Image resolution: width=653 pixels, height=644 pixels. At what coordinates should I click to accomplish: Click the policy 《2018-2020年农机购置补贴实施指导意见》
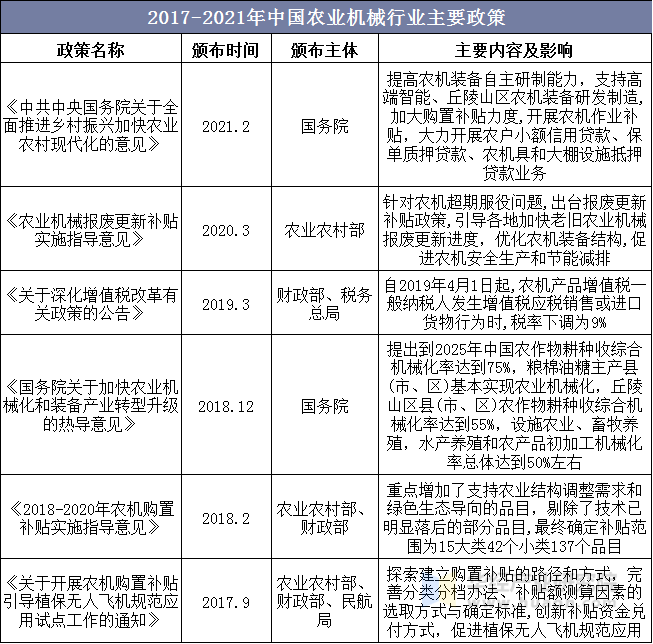91,518
